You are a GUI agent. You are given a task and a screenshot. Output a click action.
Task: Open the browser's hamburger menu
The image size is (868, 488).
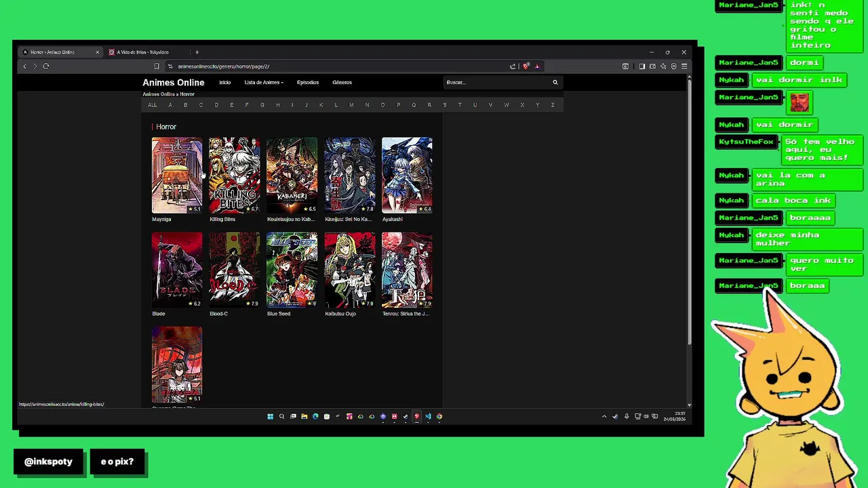click(x=684, y=66)
